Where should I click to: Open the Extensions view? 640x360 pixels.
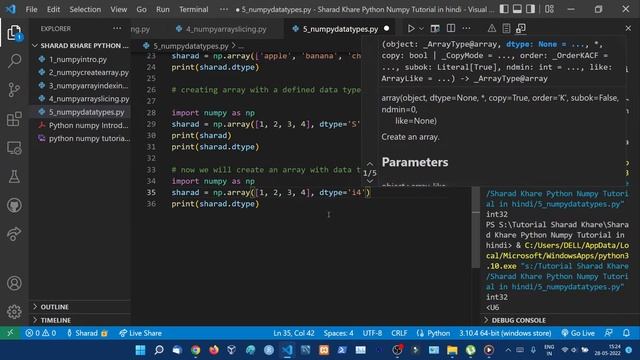click(14, 119)
